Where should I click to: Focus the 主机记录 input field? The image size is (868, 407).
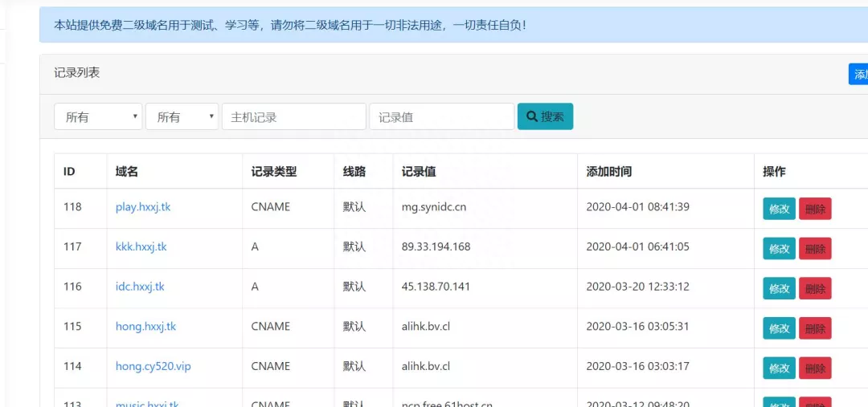(293, 116)
